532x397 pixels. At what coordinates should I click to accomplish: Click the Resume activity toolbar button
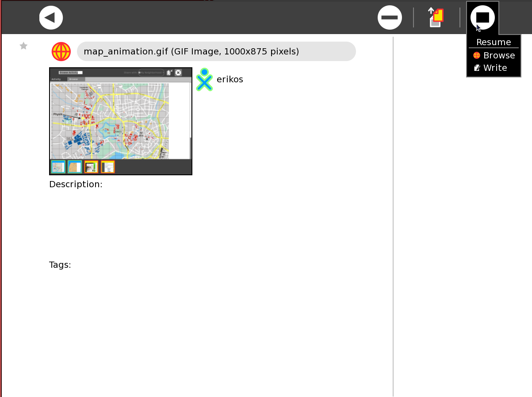tap(482, 18)
